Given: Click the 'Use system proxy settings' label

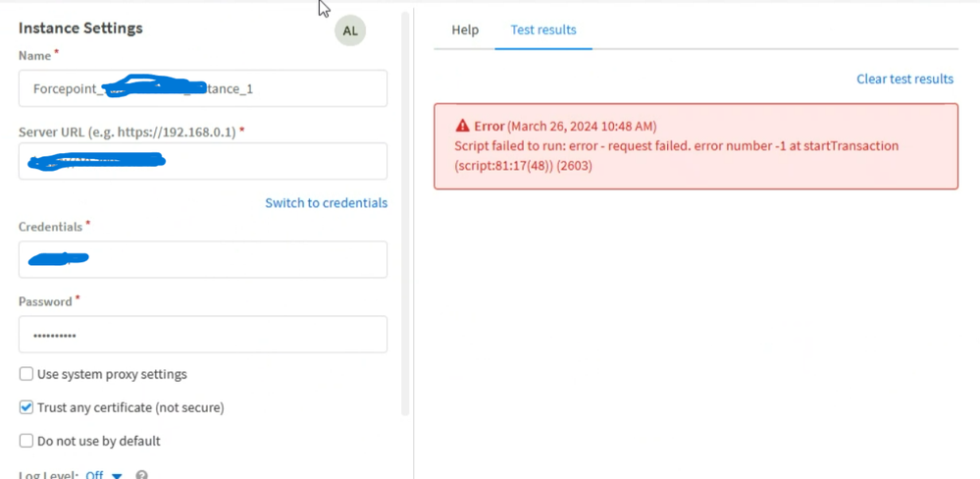Looking at the screenshot, I should [x=112, y=374].
